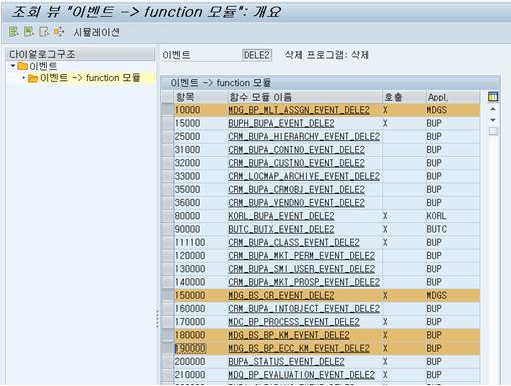Click the call X flag in row 15000
This screenshot has height=386, width=511.
coord(385,123)
